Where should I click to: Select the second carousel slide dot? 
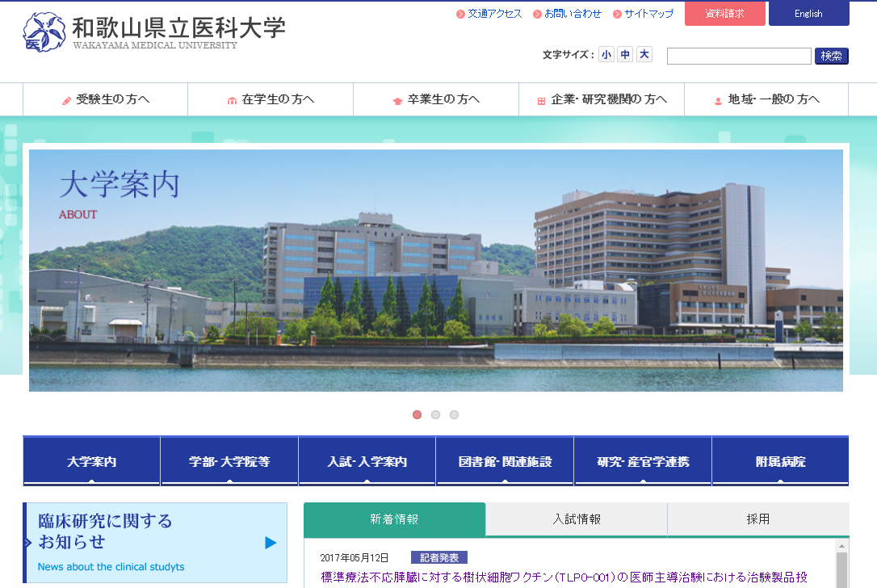coord(436,414)
